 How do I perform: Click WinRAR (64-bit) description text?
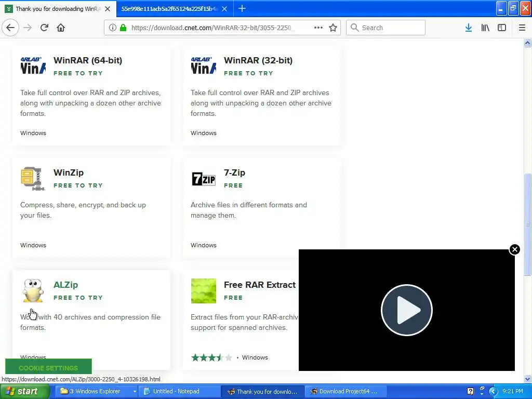90,103
